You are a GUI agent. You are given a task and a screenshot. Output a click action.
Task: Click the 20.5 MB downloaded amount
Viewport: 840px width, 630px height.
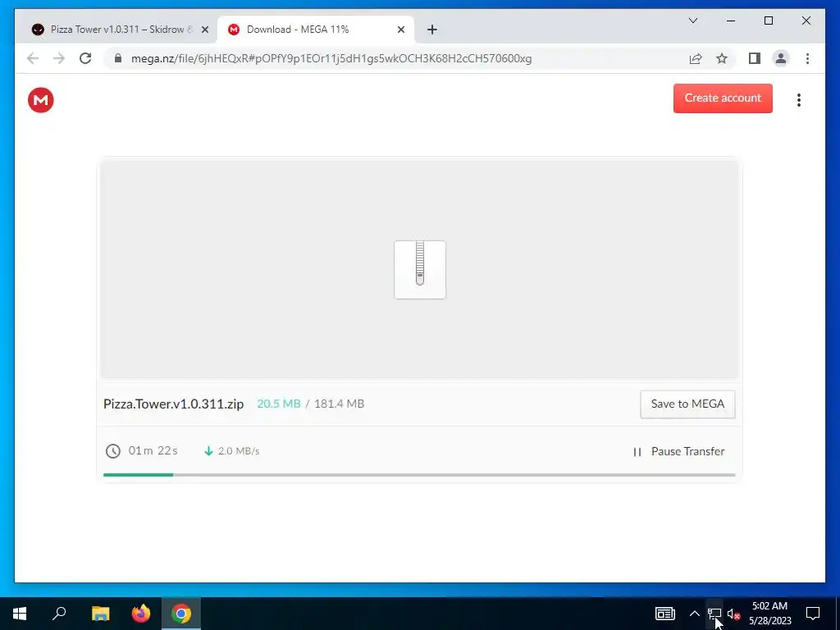pyautogui.click(x=279, y=404)
